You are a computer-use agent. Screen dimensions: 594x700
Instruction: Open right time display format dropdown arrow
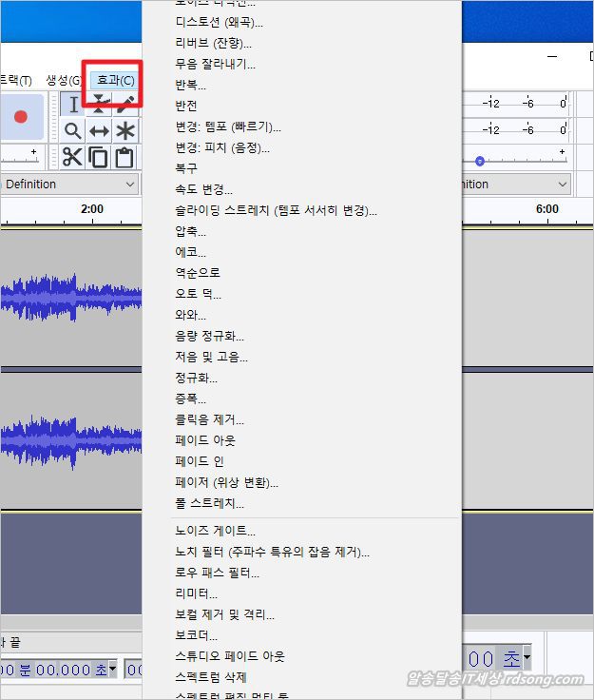click(x=527, y=657)
